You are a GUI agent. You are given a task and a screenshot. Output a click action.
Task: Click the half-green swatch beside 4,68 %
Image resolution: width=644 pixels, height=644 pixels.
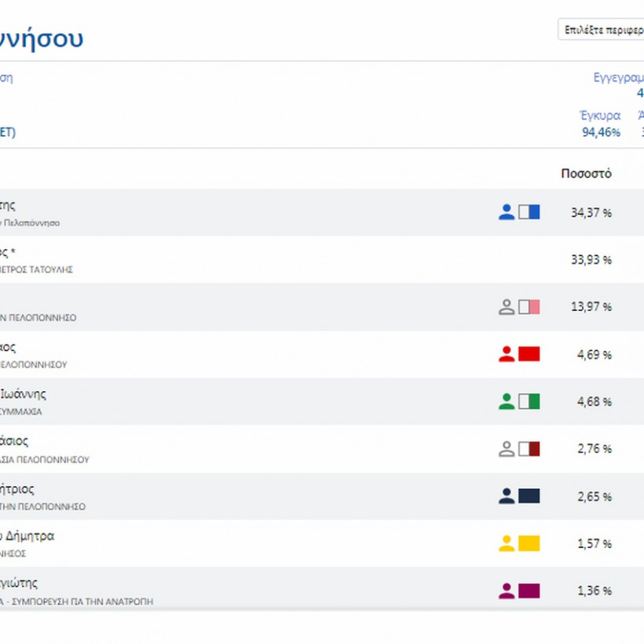pos(529,401)
